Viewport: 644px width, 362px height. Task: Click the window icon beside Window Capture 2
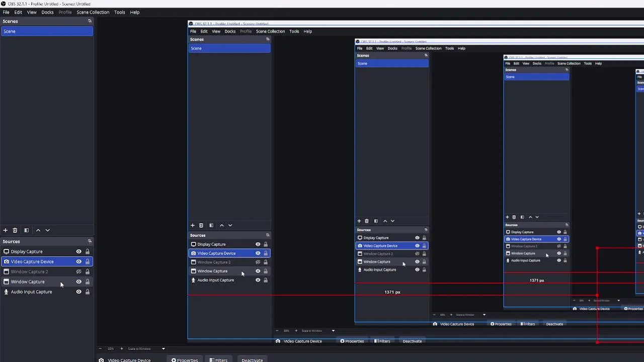click(6, 271)
